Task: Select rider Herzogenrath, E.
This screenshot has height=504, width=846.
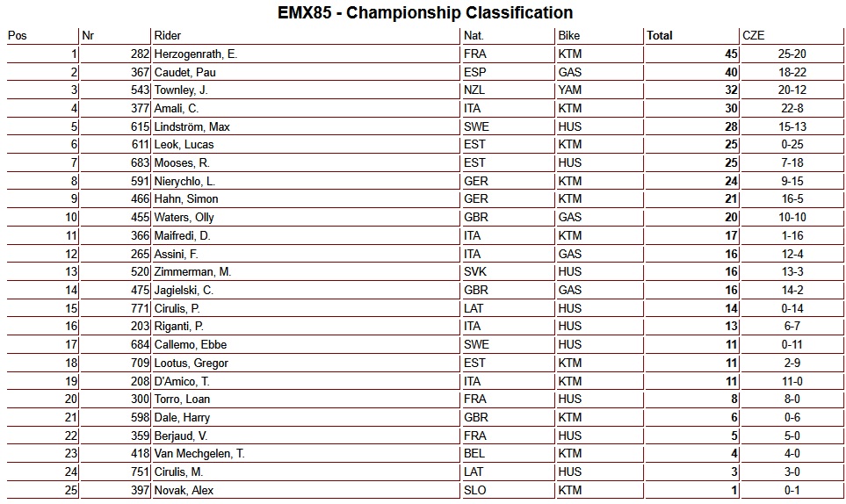Action: (195, 54)
